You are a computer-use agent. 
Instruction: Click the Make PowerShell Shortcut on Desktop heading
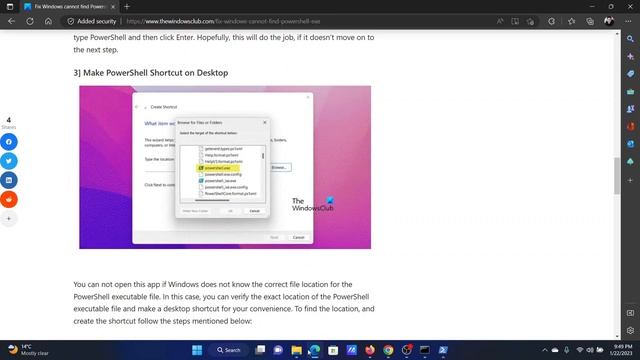[151, 73]
